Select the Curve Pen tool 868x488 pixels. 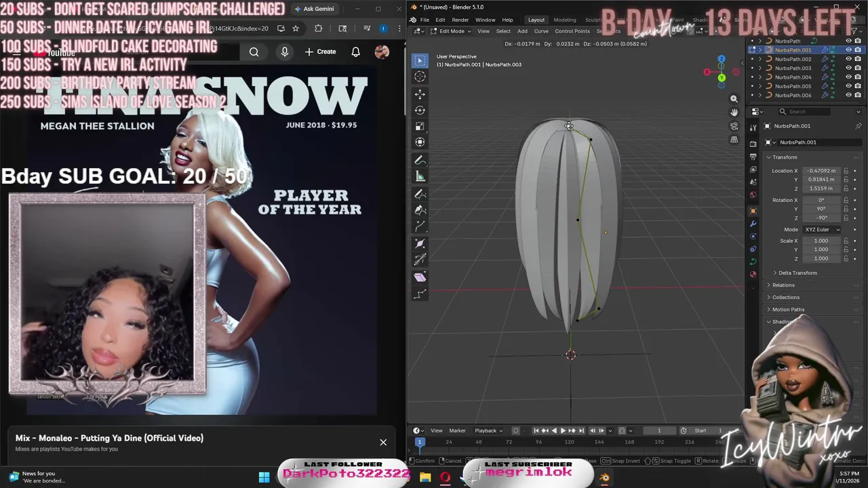point(420,210)
